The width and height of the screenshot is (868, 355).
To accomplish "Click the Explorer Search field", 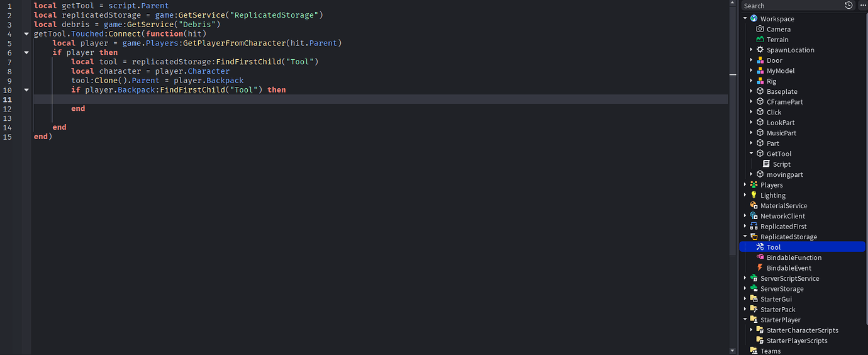I will 791,6.
